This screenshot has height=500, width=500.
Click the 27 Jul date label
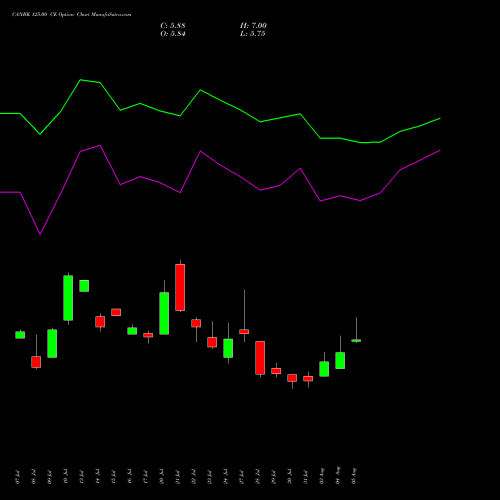pyautogui.click(x=241, y=477)
